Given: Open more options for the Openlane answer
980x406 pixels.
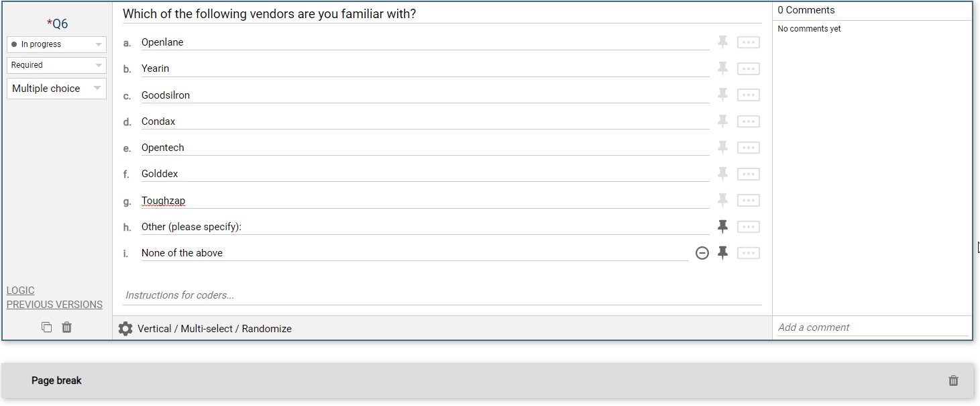Looking at the screenshot, I should [748, 42].
